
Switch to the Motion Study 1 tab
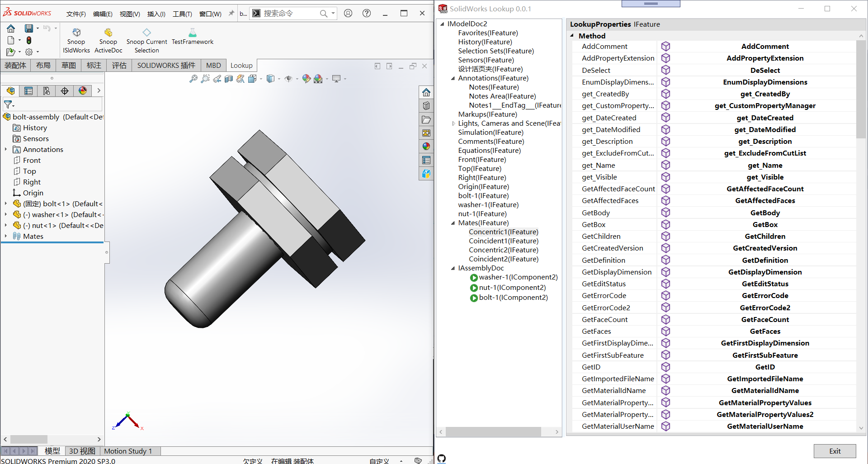coord(128,451)
